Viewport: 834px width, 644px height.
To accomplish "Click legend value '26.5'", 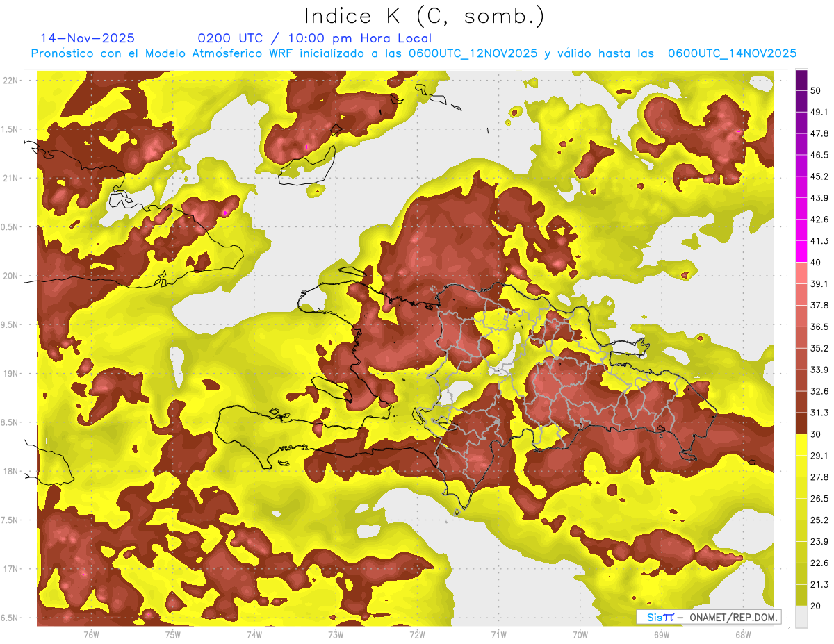I will pyautogui.click(x=819, y=499).
